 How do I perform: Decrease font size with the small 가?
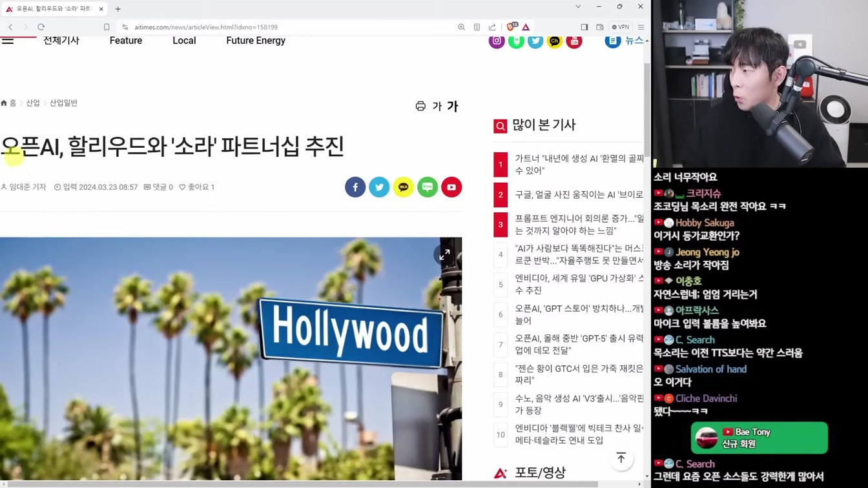[437, 107]
